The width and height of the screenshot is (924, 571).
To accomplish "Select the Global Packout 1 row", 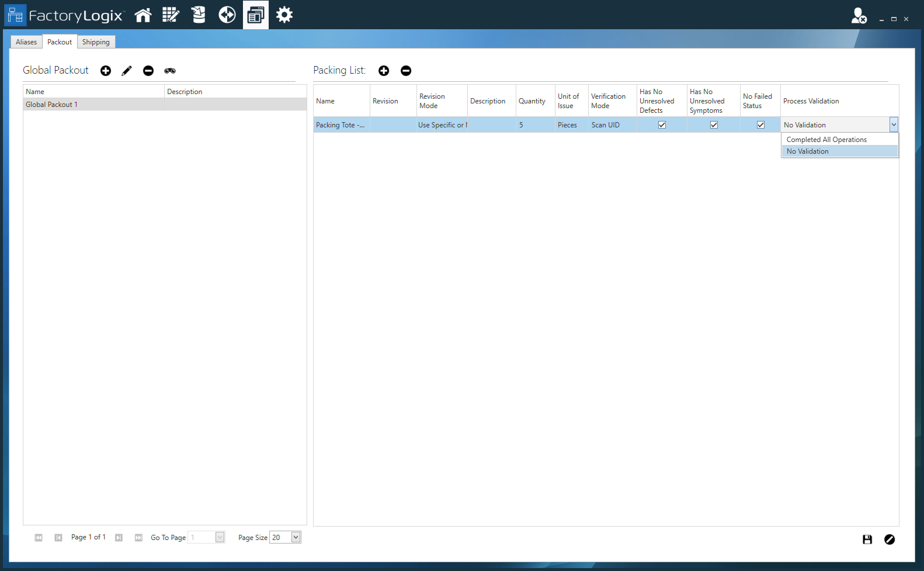I will tap(93, 105).
